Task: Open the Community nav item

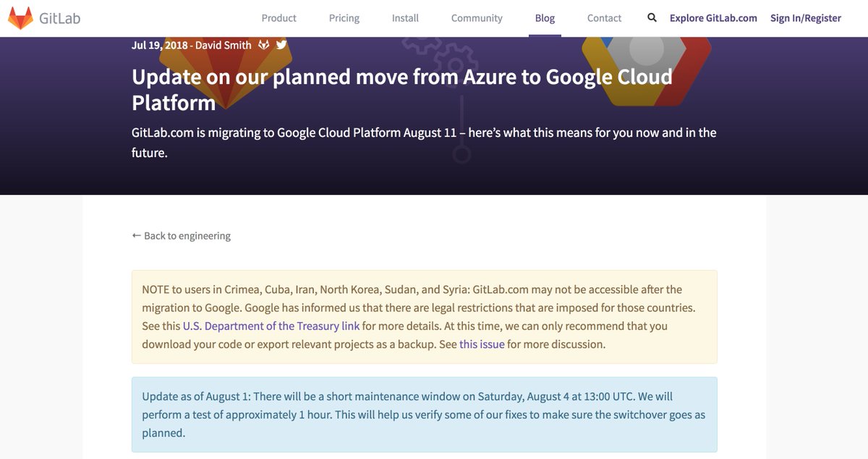Action: pyautogui.click(x=477, y=18)
